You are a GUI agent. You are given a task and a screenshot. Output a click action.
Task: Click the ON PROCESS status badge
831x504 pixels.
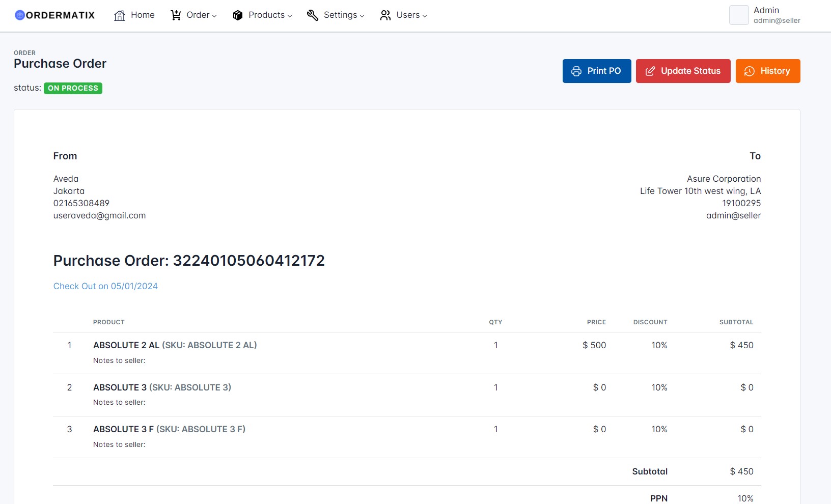(x=73, y=88)
